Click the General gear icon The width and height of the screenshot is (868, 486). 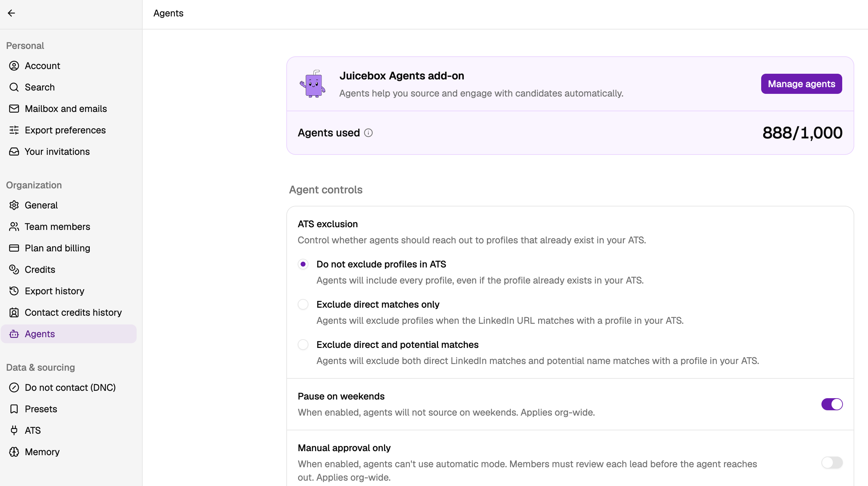tap(14, 205)
